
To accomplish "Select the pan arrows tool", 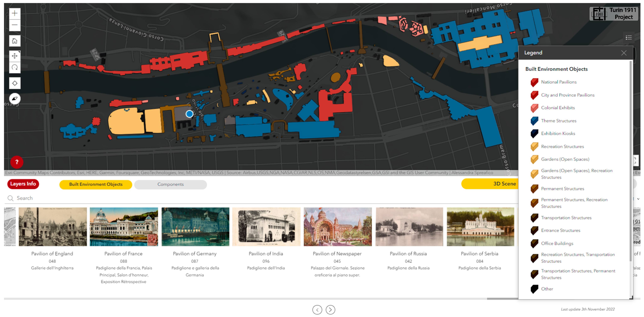I will click(x=14, y=56).
